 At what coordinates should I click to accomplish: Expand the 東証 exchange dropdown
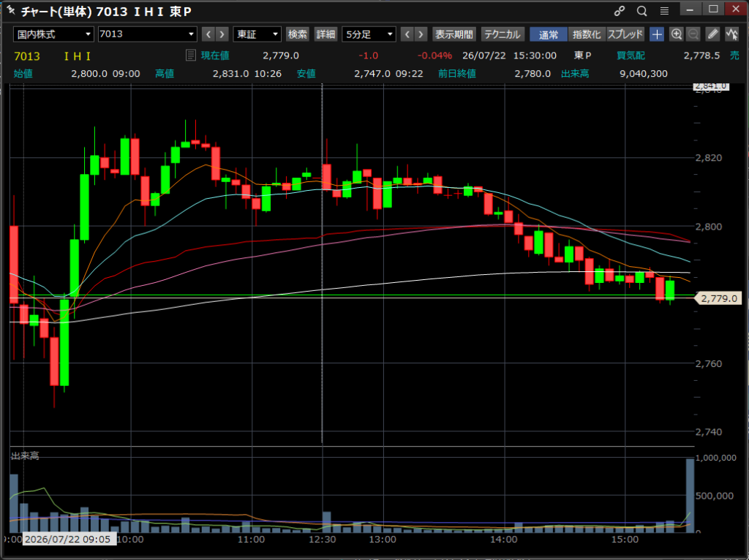pos(257,34)
